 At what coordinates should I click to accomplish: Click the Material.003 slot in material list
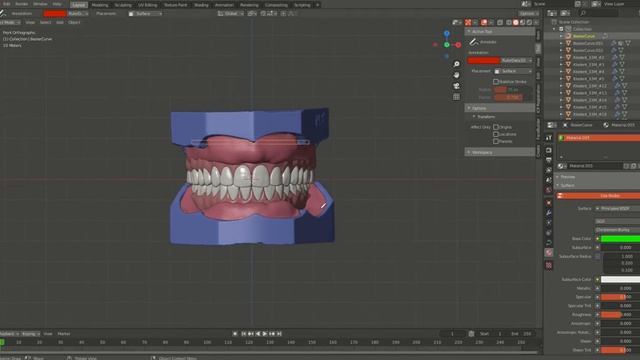pyautogui.click(x=598, y=138)
